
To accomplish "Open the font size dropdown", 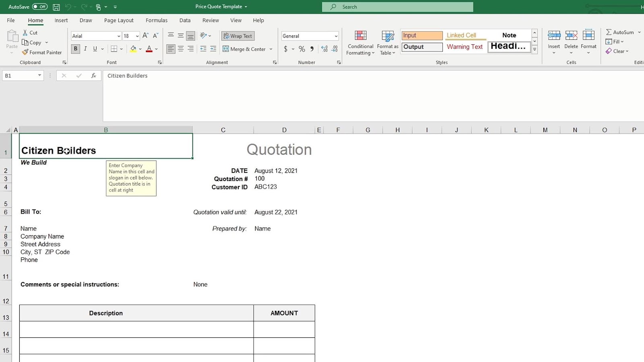I will click(137, 36).
